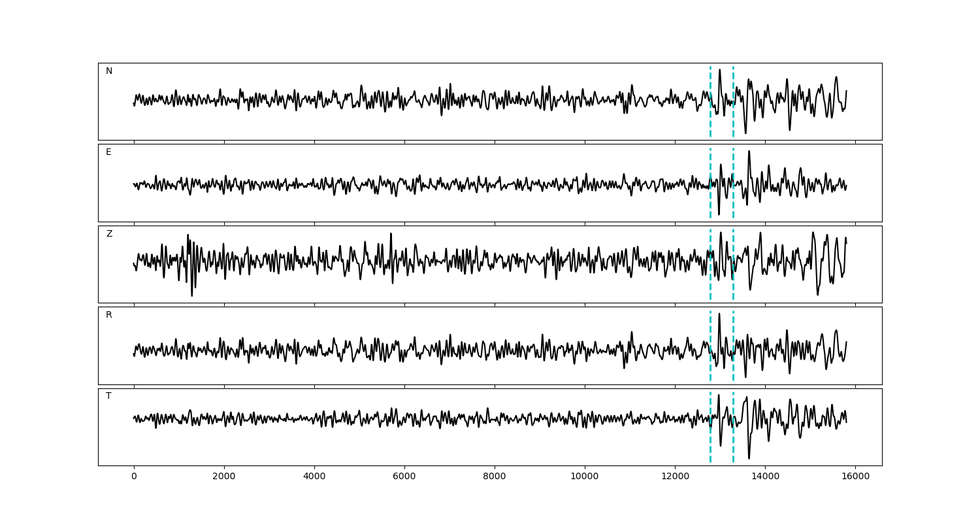Select the x-axis tick label 2000
The height and width of the screenshot is (523, 980).
[x=224, y=477]
